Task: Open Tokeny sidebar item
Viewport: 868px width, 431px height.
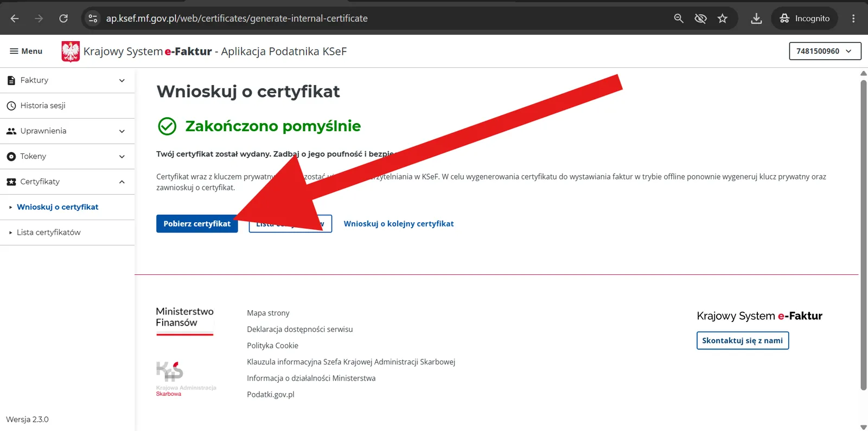Action: pyautogui.click(x=67, y=156)
